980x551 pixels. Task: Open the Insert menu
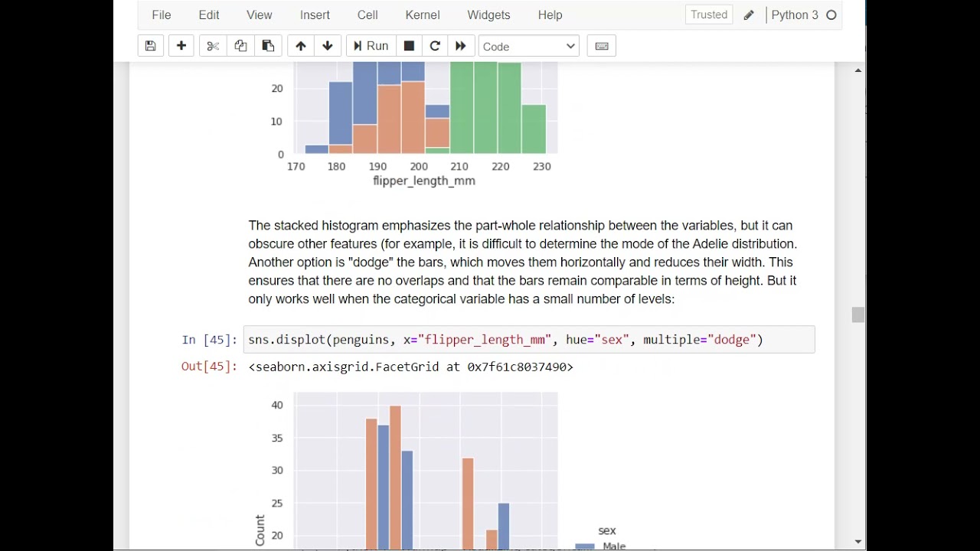point(315,15)
